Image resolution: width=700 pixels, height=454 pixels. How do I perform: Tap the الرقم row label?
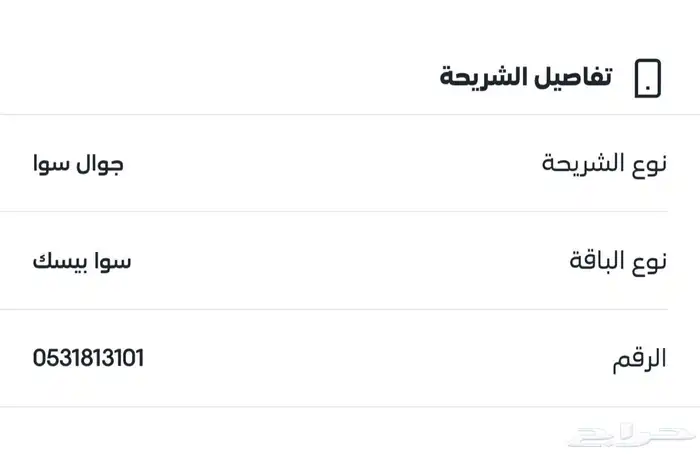pos(639,360)
